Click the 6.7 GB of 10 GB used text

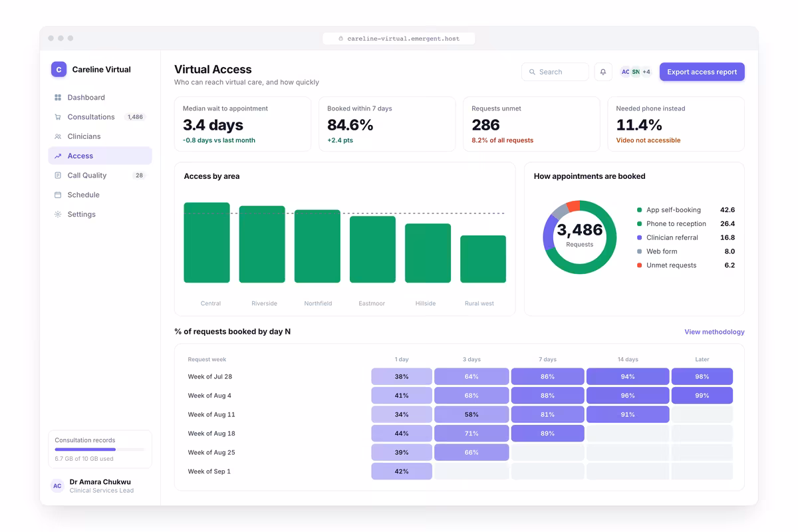coord(84,459)
